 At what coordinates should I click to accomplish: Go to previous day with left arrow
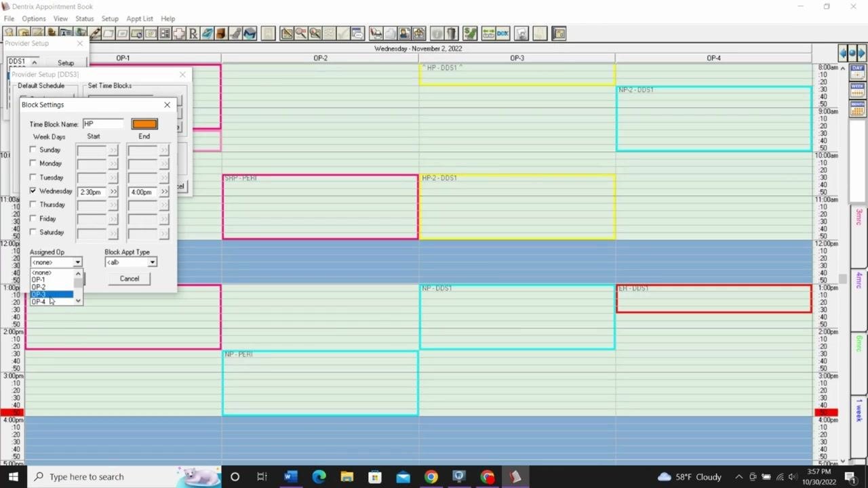point(844,53)
